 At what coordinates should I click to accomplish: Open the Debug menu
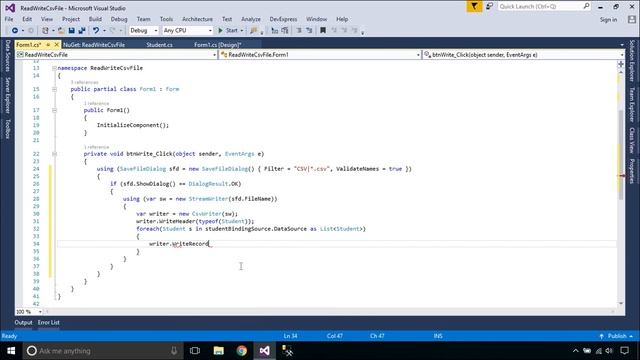119,19
